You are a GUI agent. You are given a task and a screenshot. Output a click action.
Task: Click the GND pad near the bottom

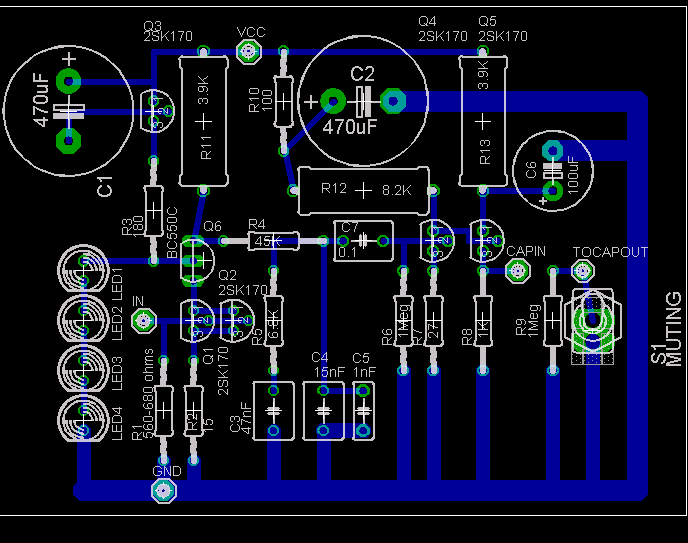tap(164, 491)
